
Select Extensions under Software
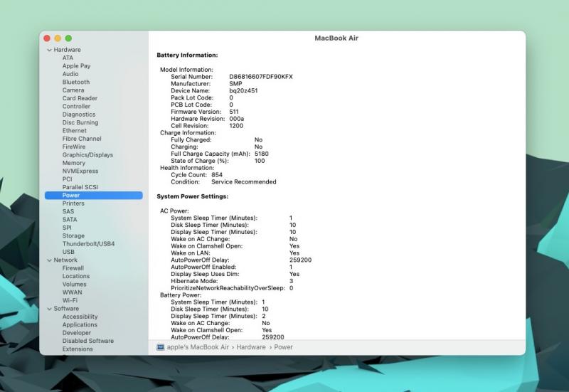point(78,349)
